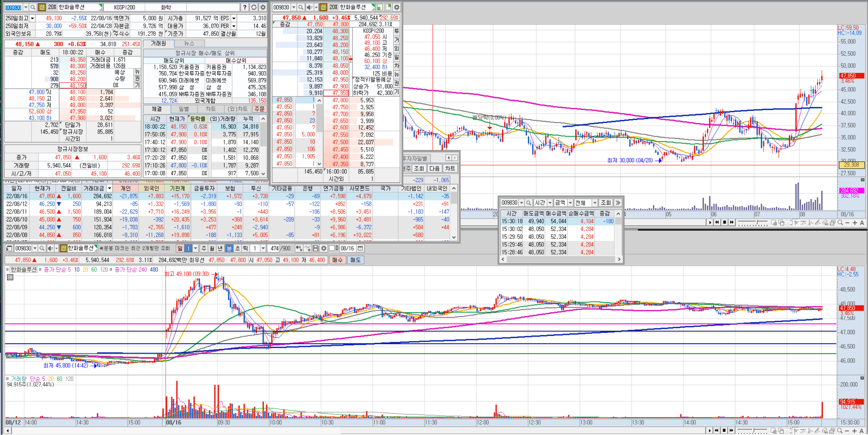The width and height of the screenshot is (868, 435).
Task: Open stock code dropdown in top-left window
Action: pos(26,7)
